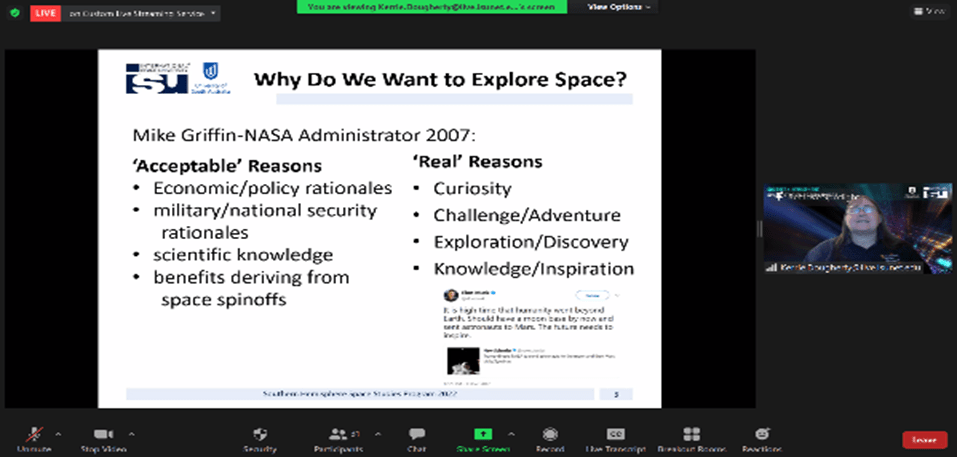
Task: Click the side panel resize handle beside video
Action: click(759, 228)
